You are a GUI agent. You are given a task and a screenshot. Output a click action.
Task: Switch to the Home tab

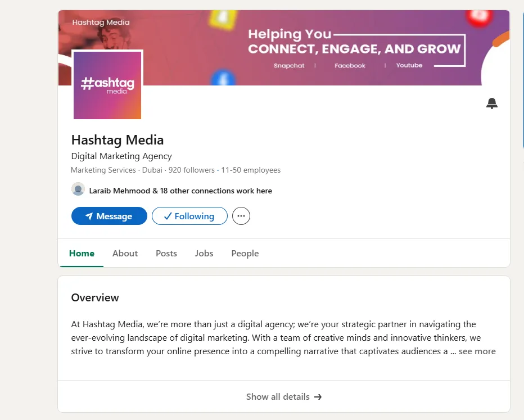82,253
